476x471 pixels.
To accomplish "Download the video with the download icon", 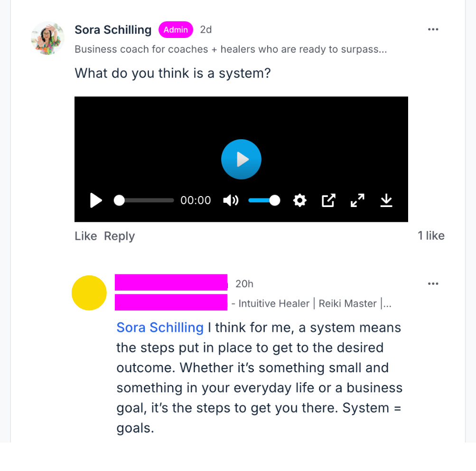I will [386, 200].
